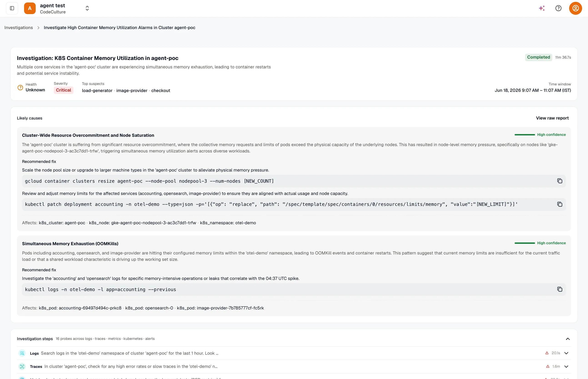The height and width of the screenshot is (379, 588).
Task: Toggle the sidebar panel icon
Action: (x=12, y=8)
